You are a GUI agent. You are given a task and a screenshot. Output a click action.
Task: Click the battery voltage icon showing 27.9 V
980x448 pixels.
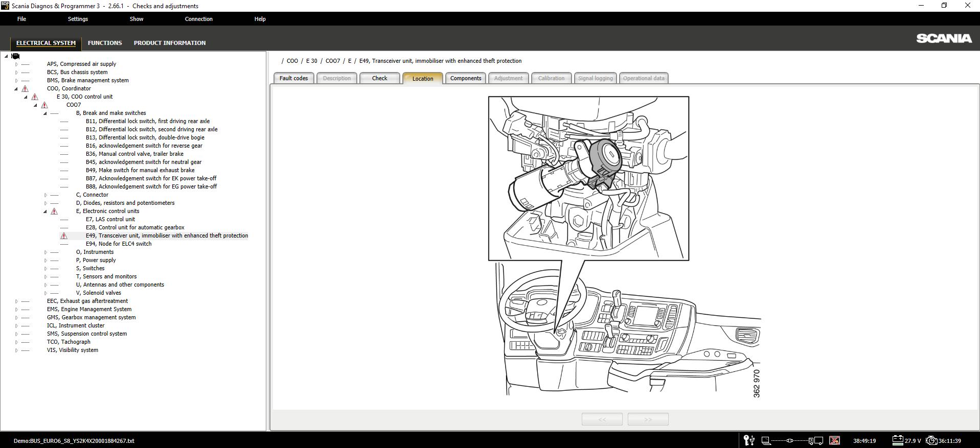point(898,440)
